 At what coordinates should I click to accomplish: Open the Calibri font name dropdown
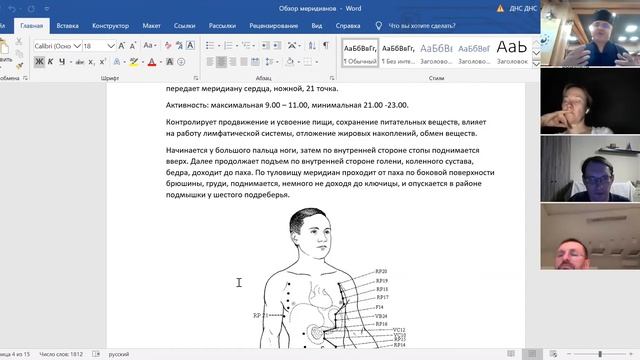(x=77, y=46)
